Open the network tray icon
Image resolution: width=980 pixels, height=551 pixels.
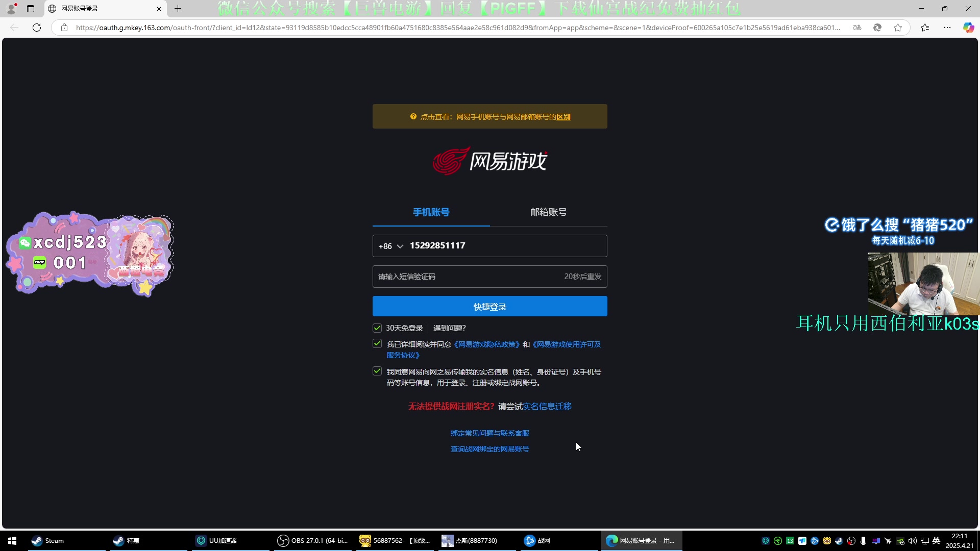(924, 541)
